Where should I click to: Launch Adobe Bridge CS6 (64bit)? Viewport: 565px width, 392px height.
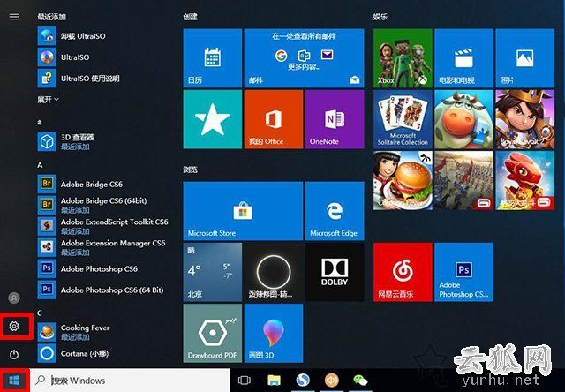point(104,205)
